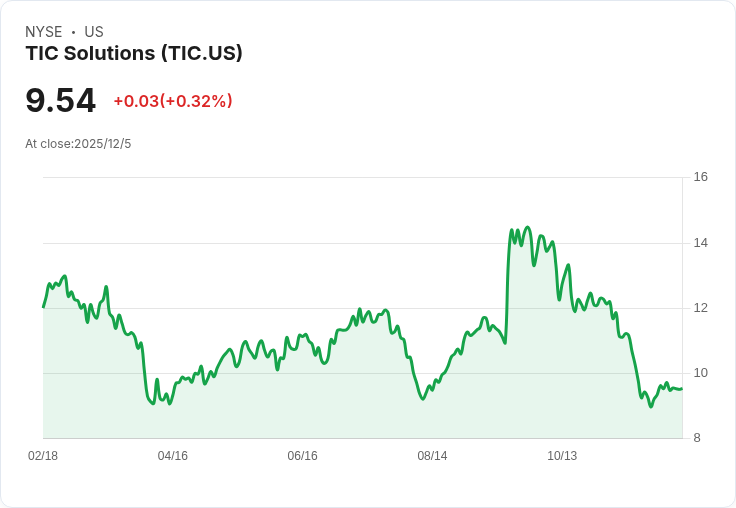This screenshot has height=508, width=736.
Task: Click the 16 price axis label
Action: pos(700,177)
